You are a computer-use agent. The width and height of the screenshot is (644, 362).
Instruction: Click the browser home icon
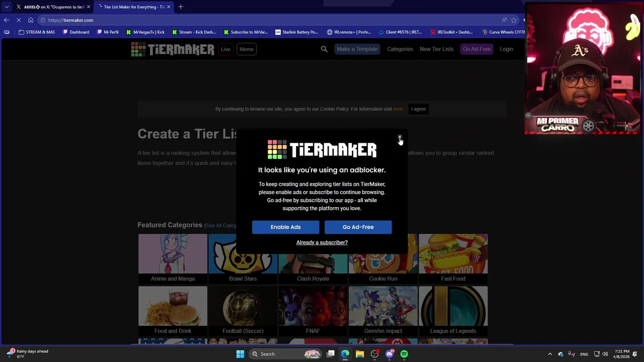tap(31, 20)
